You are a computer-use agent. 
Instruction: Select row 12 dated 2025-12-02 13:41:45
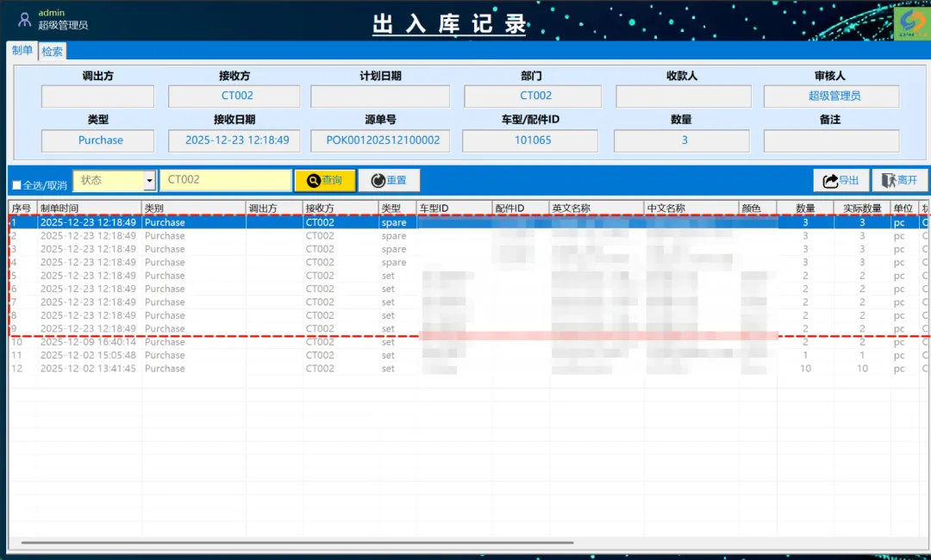point(469,369)
